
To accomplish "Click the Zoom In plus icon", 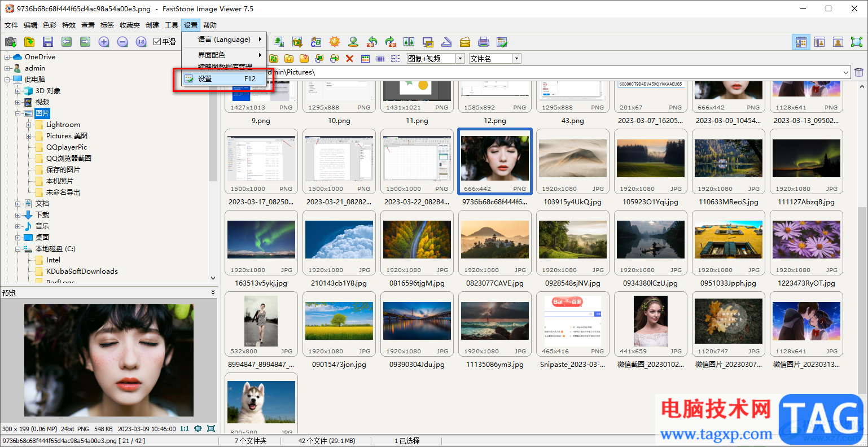I will pyautogui.click(x=104, y=42).
